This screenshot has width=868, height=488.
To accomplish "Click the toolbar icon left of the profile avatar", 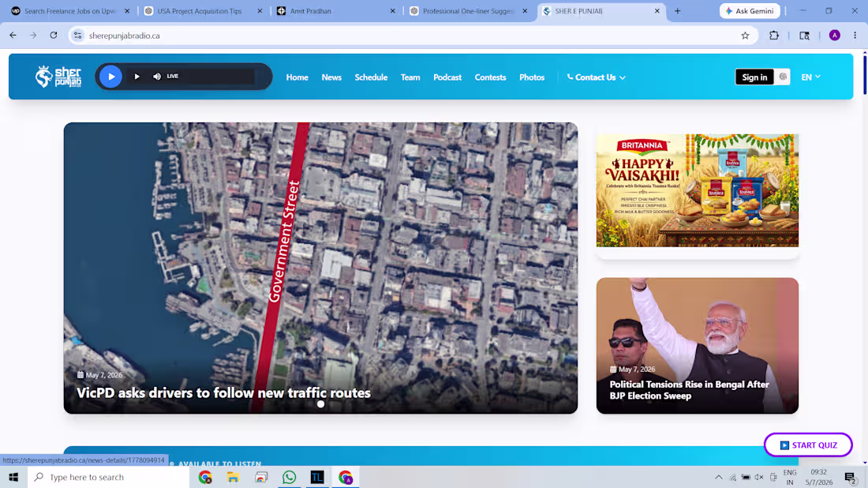I will 804,36.
